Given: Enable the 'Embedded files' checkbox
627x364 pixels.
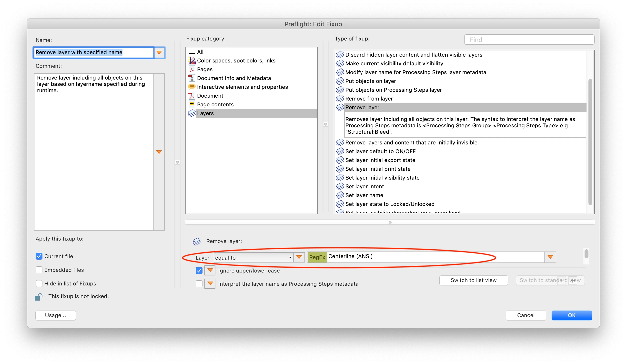Looking at the screenshot, I should click(39, 270).
